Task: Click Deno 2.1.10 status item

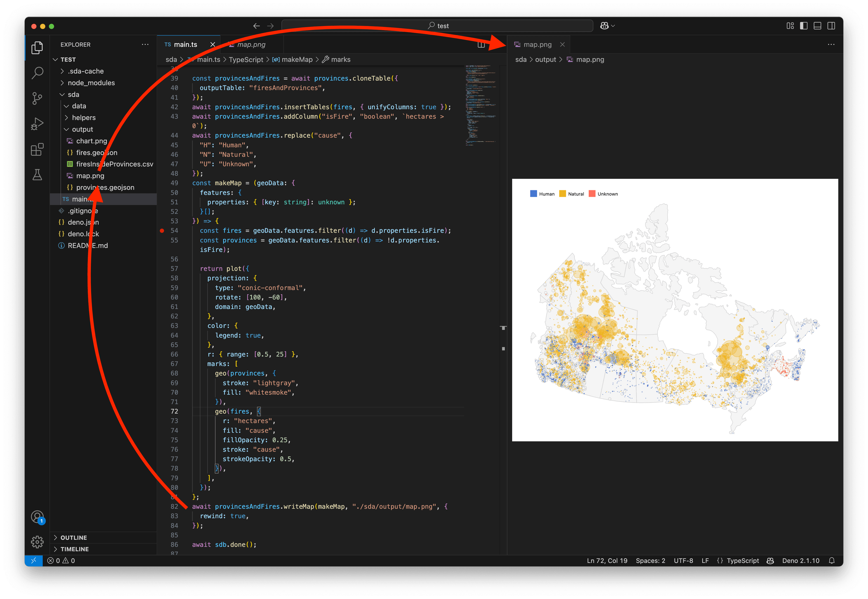Action: [x=800, y=560]
